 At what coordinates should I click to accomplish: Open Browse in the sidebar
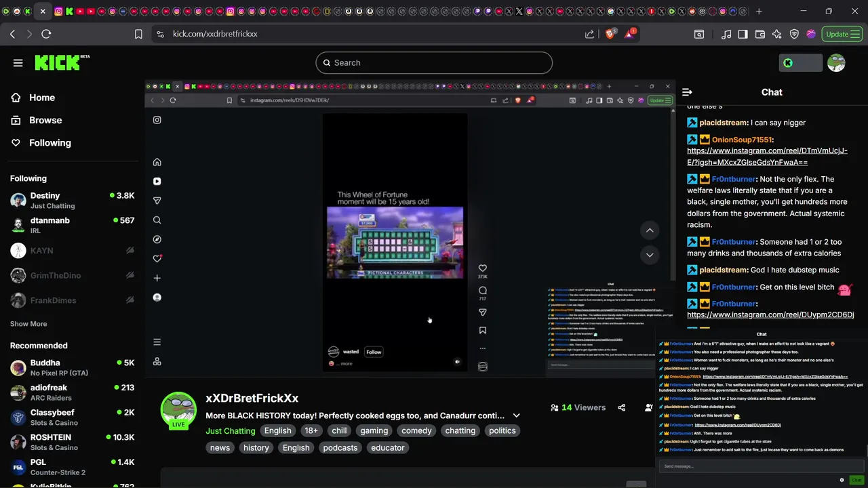click(45, 120)
